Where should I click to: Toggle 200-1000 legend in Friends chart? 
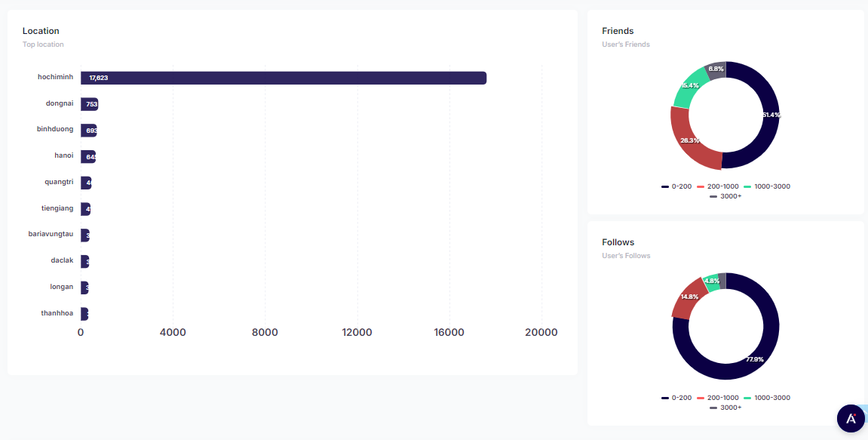pos(717,186)
